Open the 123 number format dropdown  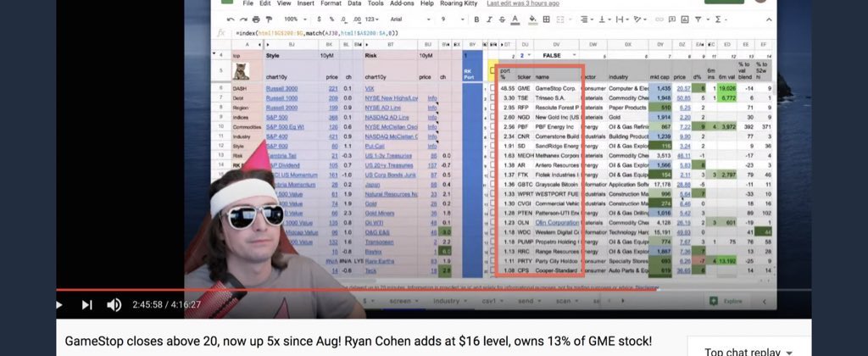[x=371, y=19]
